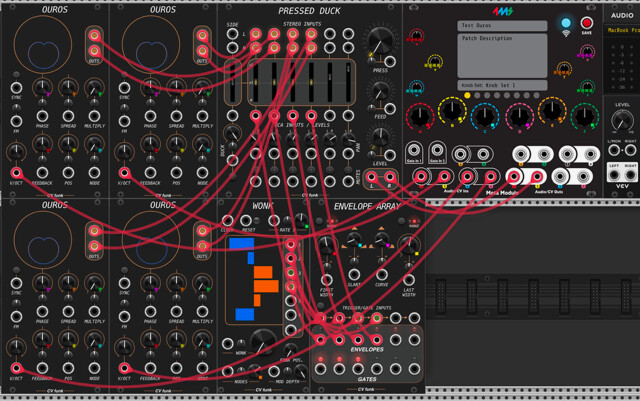Screen dimensions: 640x401
Task: Click the Patch Description text area
Action: pyautogui.click(x=502, y=55)
